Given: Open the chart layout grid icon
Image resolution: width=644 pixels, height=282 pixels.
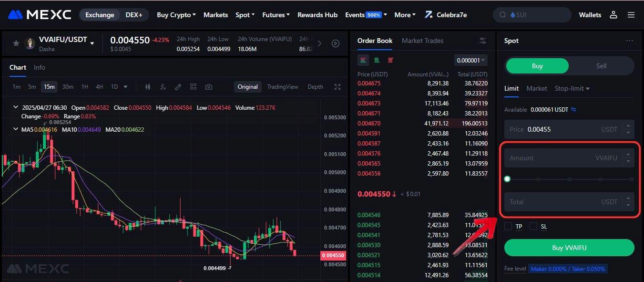Looking at the screenshot, I should (x=193, y=87).
